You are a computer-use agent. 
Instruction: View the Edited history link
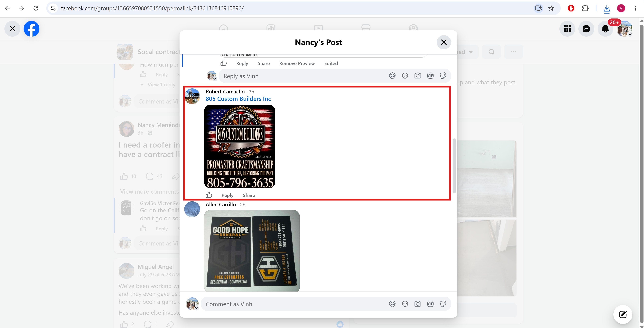331,63
